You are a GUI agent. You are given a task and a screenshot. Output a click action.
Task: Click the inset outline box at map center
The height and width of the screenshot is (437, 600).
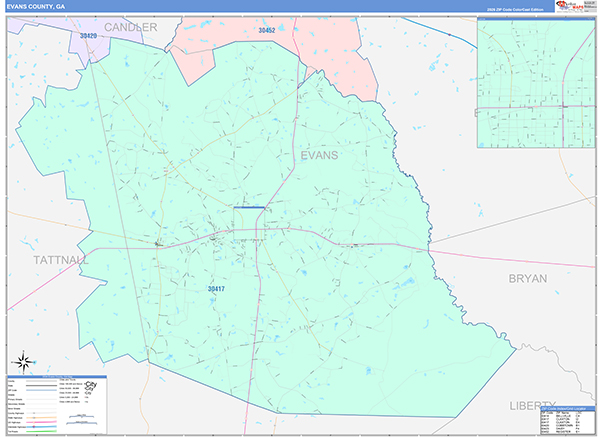coord(249,223)
